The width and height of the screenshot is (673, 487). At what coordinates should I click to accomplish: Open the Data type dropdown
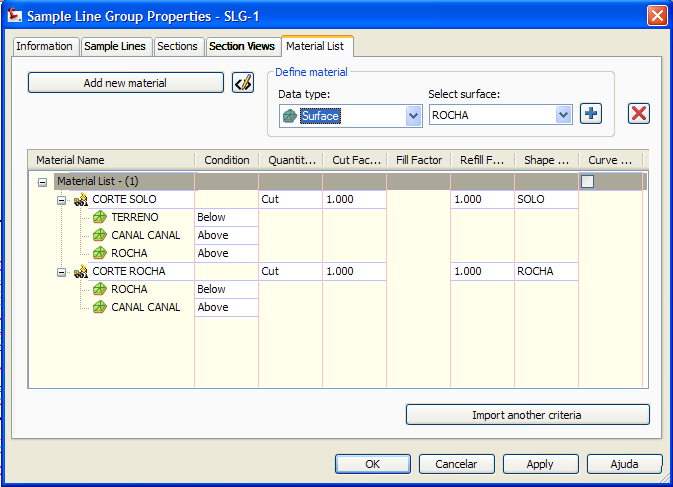(413, 116)
